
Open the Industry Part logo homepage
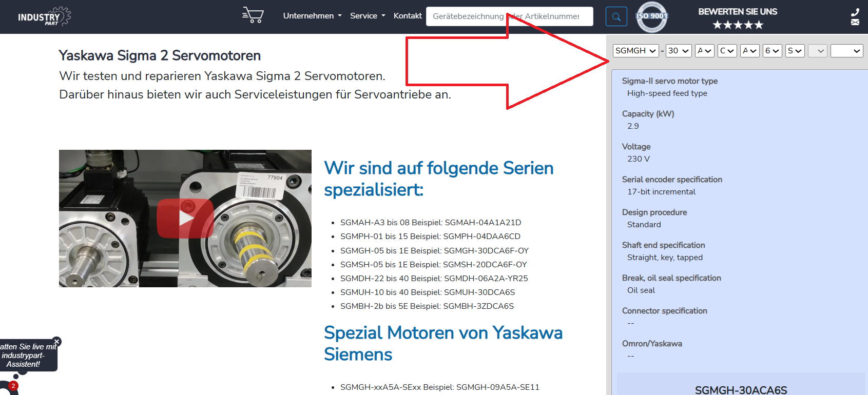point(44,16)
